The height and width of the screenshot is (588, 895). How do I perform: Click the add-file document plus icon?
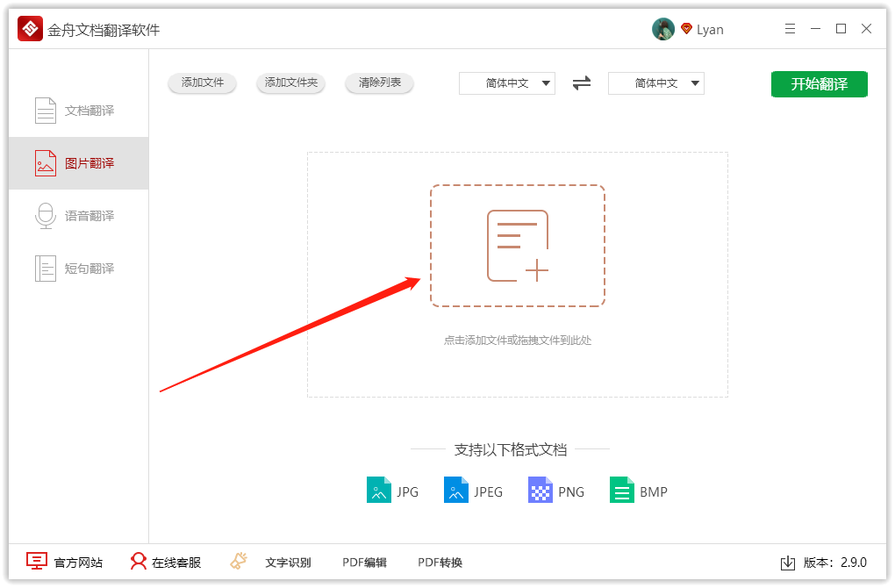click(518, 246)
